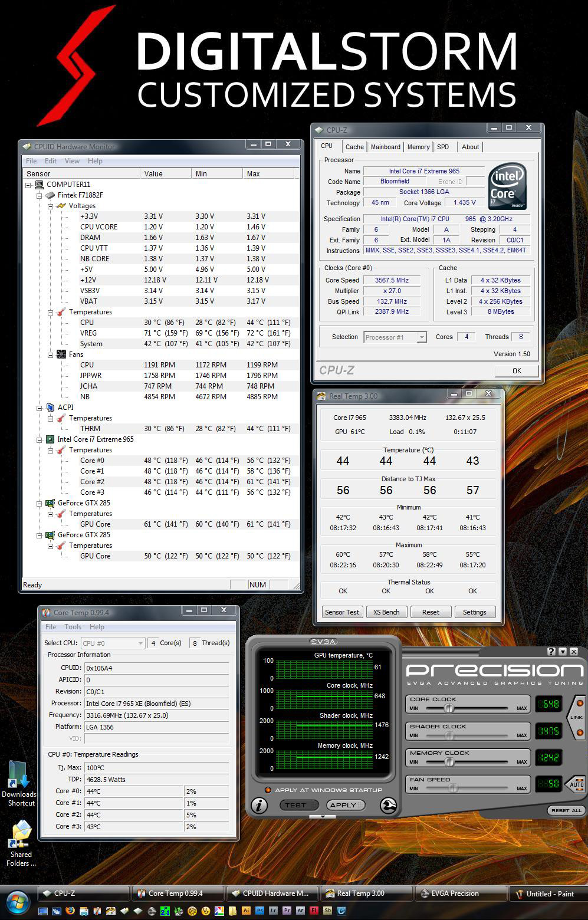Launch Adobe Lightroom from Quick Launch
The width and height of the screenshot is (588, 920).
pyautogui.click(x=273, y=911)
